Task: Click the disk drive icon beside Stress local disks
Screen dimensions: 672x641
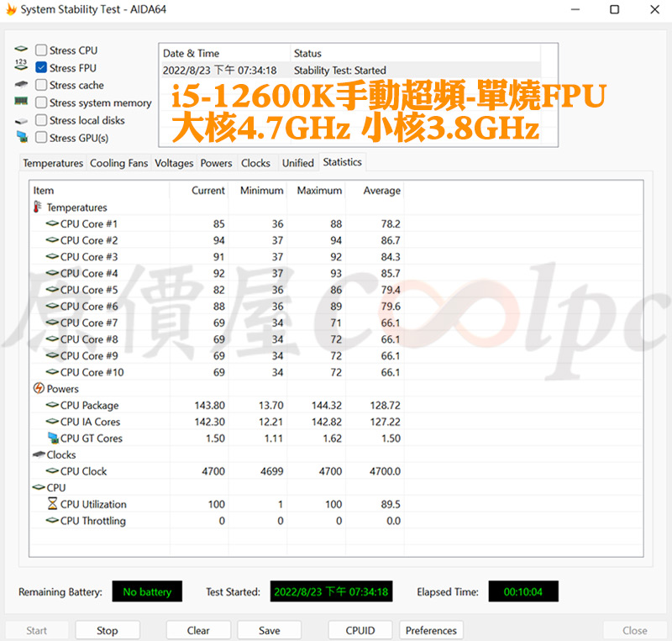Action: 21,122
